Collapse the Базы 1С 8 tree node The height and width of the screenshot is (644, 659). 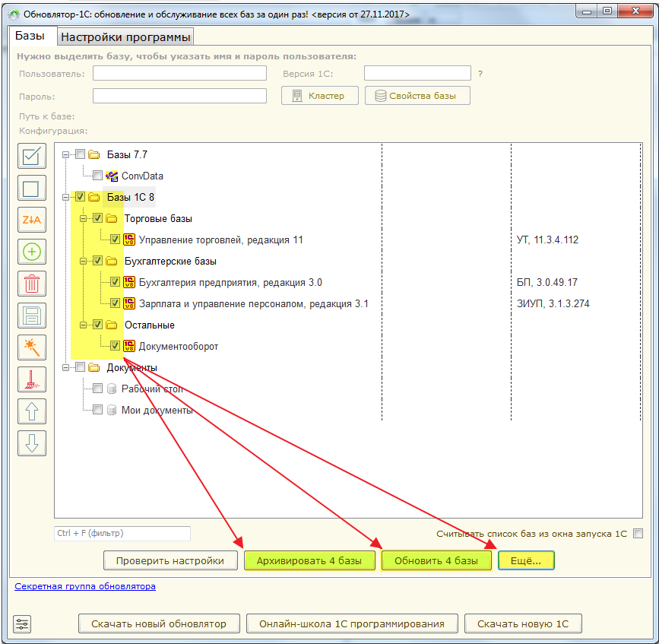point(65,197)
